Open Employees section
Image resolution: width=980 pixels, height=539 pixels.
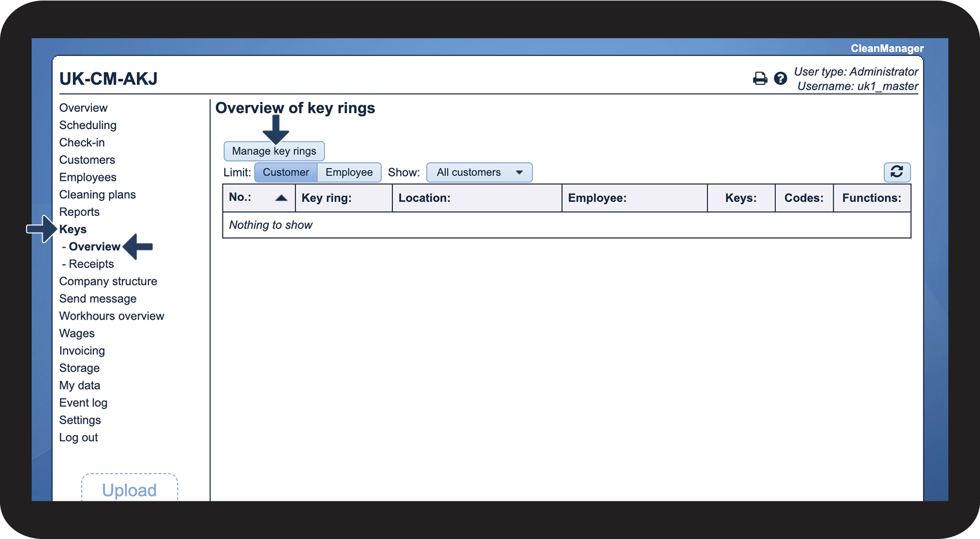coord(88,177)
